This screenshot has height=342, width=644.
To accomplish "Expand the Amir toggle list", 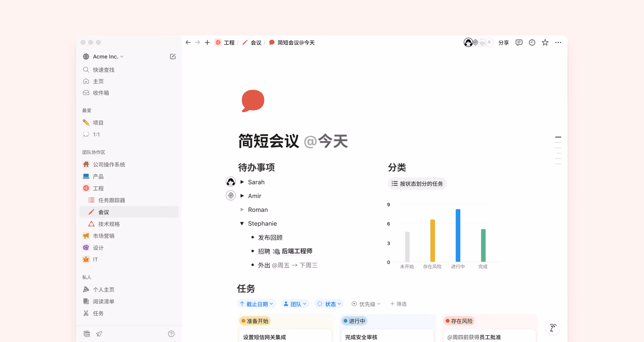I will coord(242,196).
